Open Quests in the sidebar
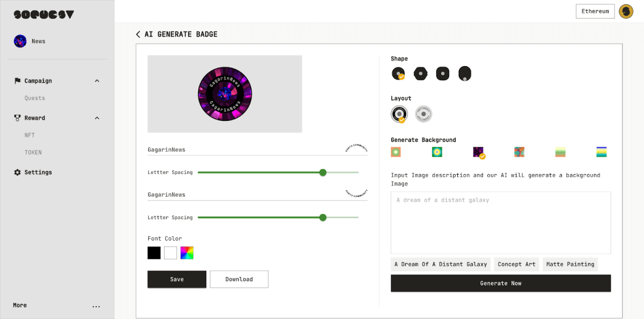 (x=35, y=98)
